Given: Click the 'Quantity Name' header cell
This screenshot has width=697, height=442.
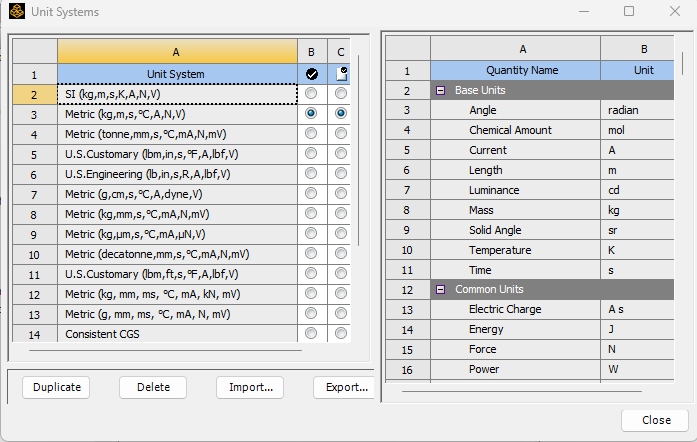Looking at the screenshot, I should pyautogui.click(x=516, y=70).
